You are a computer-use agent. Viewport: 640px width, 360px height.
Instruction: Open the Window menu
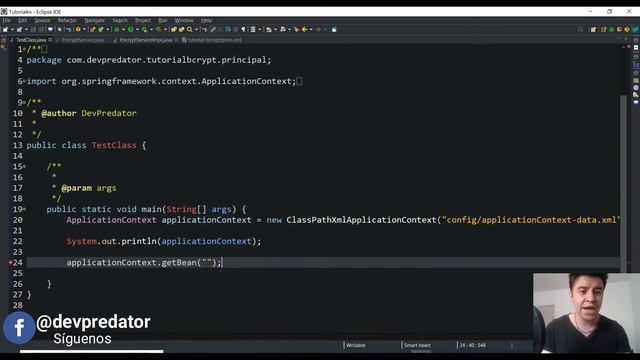click(x=184, y=20)
